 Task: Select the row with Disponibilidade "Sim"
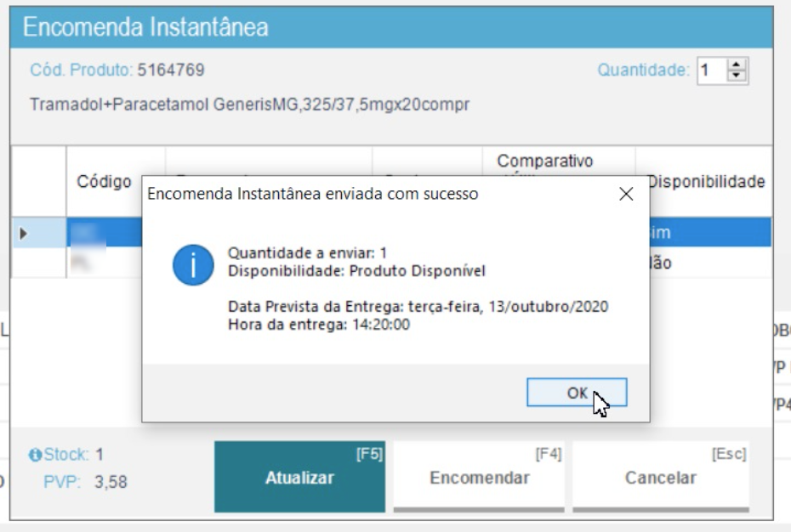pos(706,233)
